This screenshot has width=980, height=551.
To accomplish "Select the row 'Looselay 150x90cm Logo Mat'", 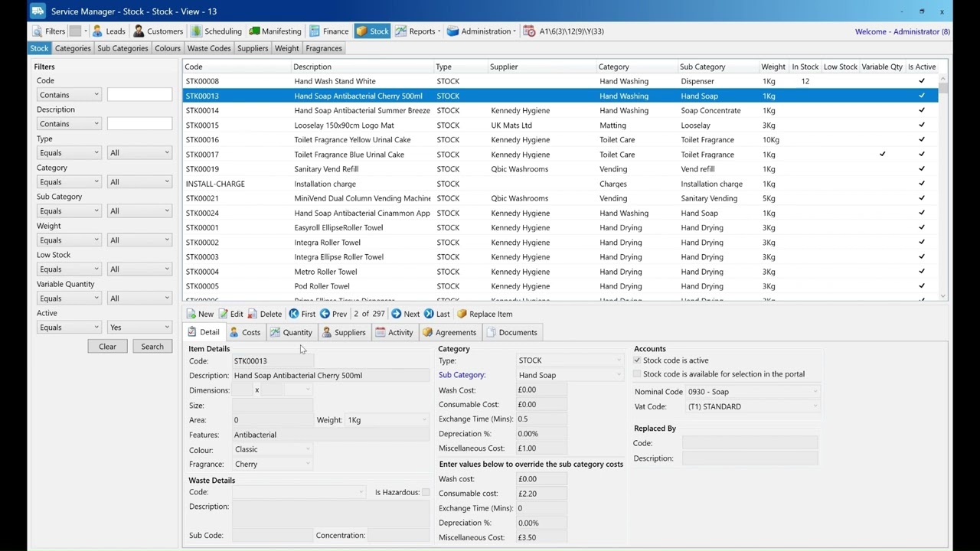I will [x=560, y=126].
